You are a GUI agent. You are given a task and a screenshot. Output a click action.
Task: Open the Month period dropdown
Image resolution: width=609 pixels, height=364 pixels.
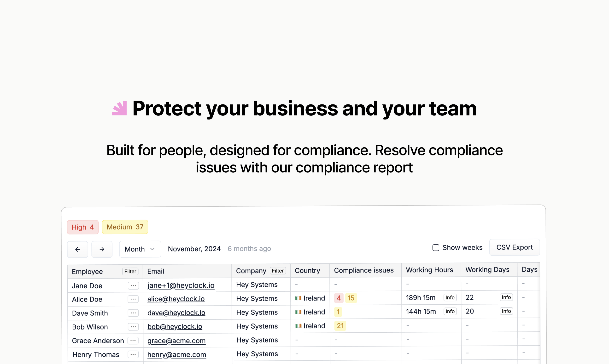[140, 249]
